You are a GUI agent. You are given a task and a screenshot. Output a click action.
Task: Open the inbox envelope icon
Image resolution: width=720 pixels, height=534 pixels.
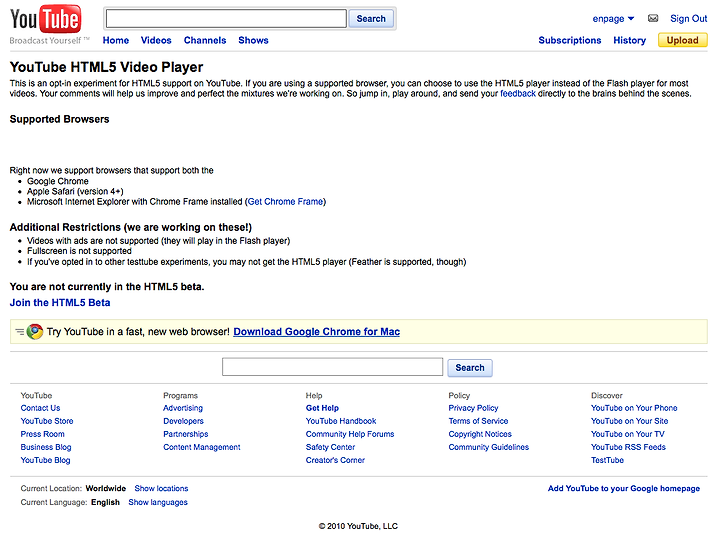[x=652, y=18]
